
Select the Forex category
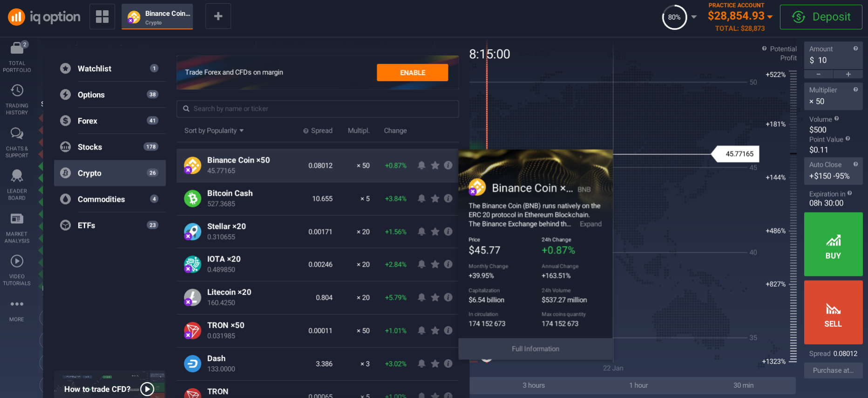point(110,121)
